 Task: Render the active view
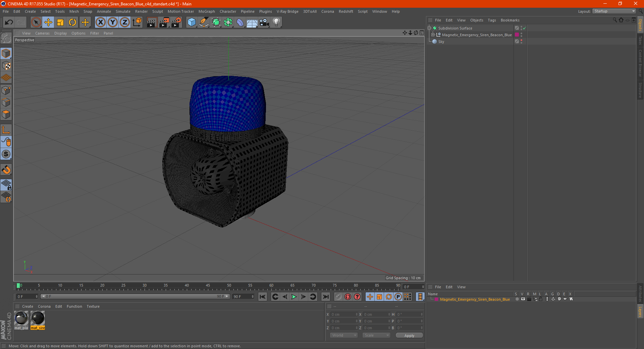(x=152, y=22)
